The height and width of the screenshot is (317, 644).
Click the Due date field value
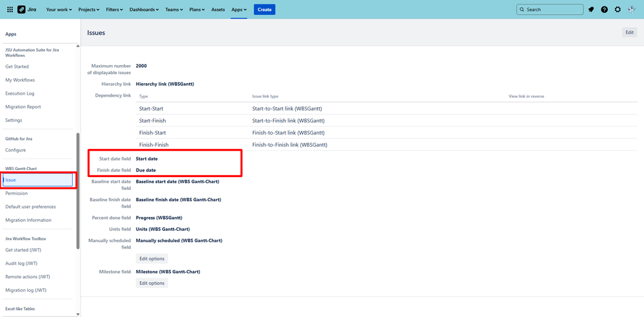click(146, 170)
